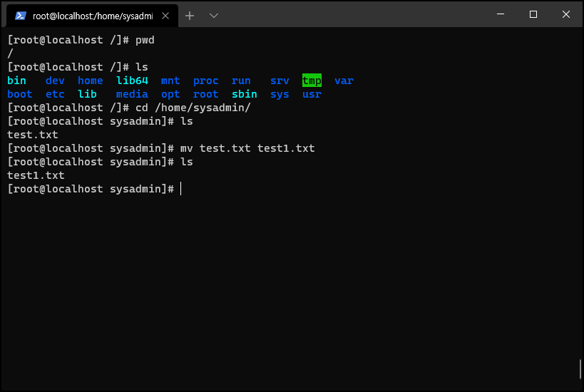Click the 'lib64' entry in ls output
Image resolution: width=584 pixels, height=392 pixels.
point(132,81)
